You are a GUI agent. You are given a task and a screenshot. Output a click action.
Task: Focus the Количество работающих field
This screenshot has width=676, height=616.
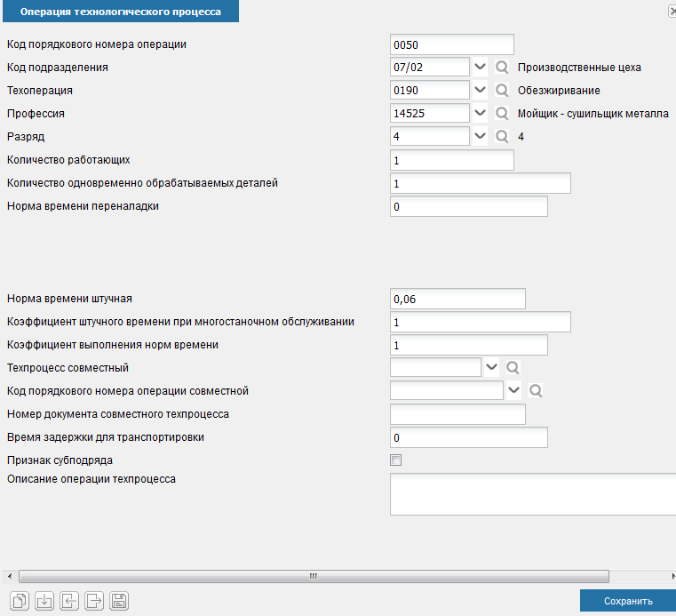coord(452,160)
